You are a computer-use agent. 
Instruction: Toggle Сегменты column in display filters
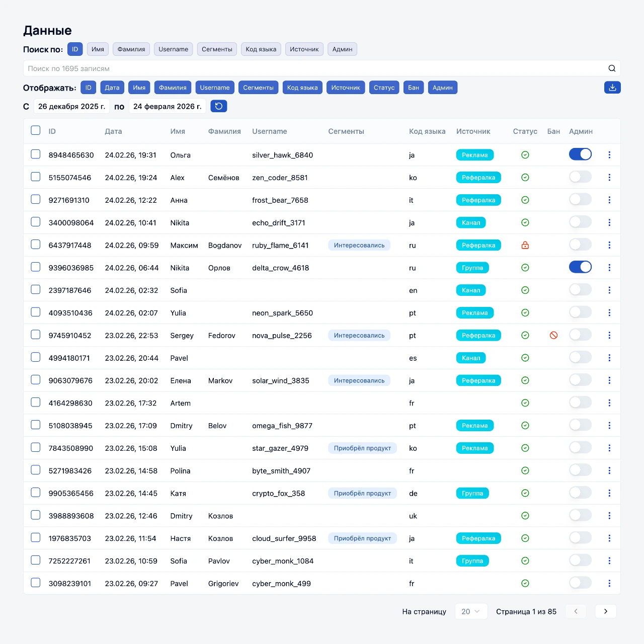click(258, 88)
